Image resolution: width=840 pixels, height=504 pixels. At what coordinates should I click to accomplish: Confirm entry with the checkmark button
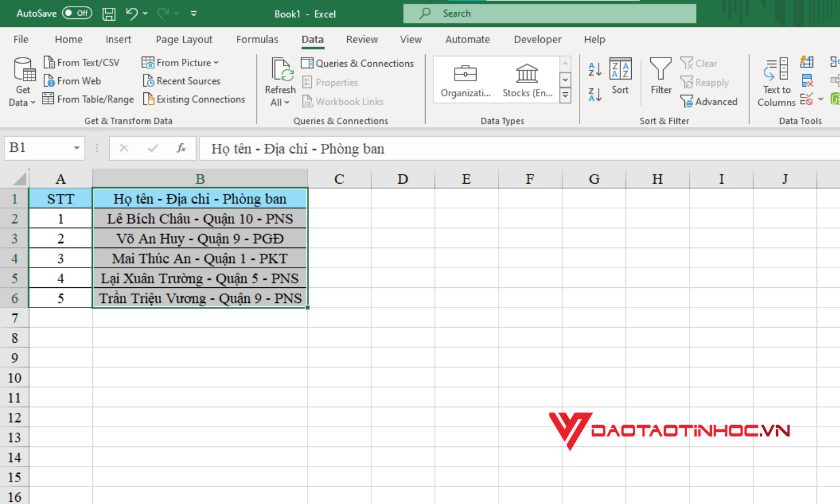[152, 148]
